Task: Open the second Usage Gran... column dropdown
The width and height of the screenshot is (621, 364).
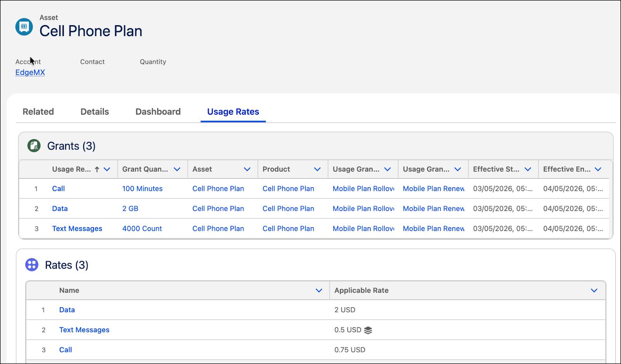Action: [x=458, y=169]
